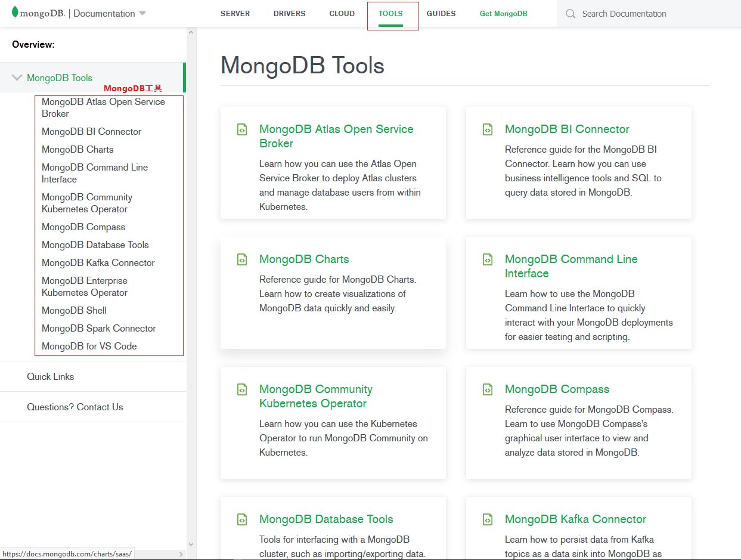Click the Kafka Connector card icon
The width and height of the screenshot is (741, 560).
[x=488, y=519]
